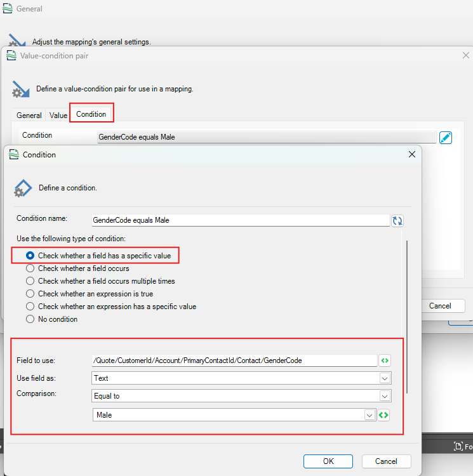
Task: Click the read-only Condition field in Value-condition pair
Action: click(x=267, y=137)
